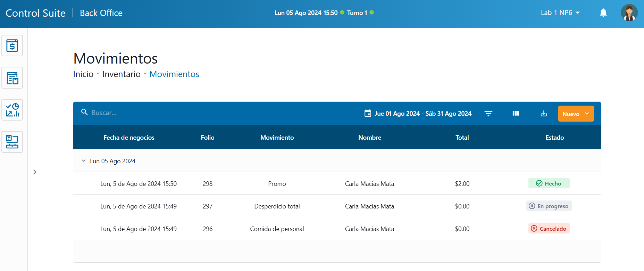Click in the Buscar search field

point(135,113)
